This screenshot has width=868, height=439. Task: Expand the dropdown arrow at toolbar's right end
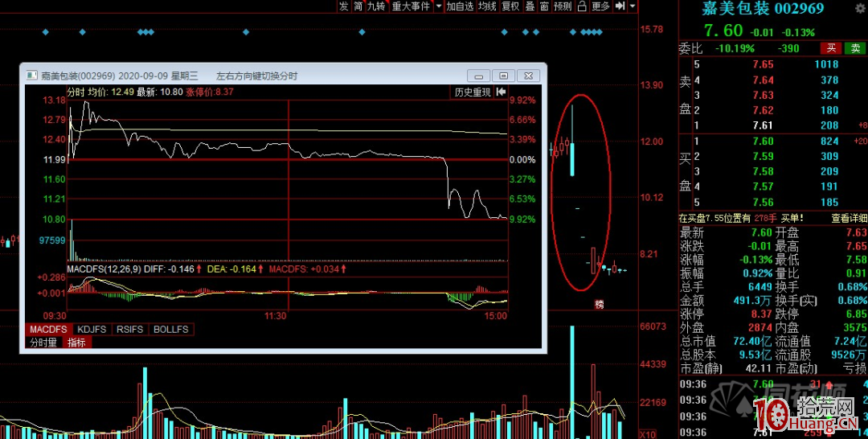[x=633, y=6]
